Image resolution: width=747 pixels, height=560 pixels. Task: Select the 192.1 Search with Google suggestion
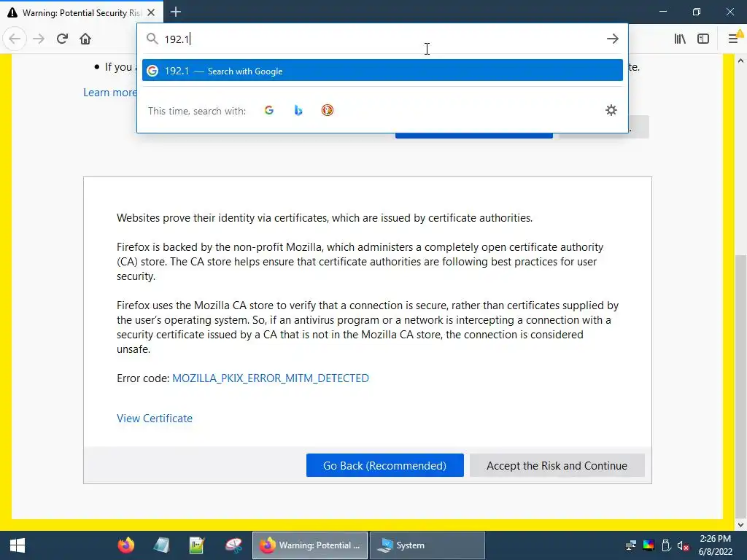click(382, 71)
